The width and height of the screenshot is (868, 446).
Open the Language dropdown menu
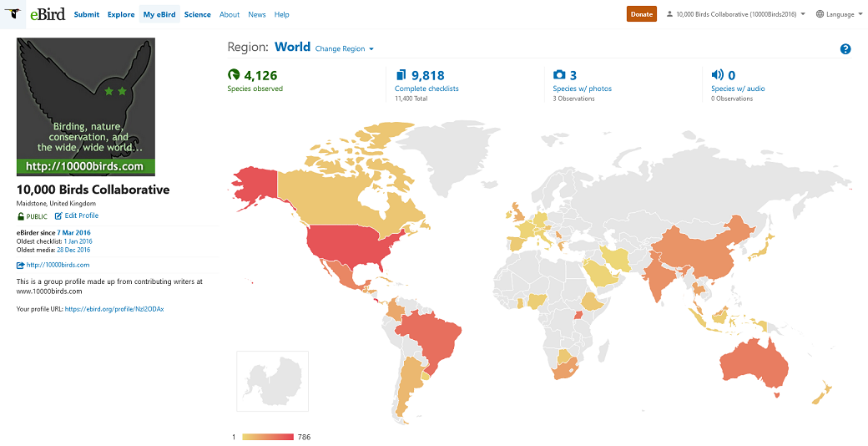pos(838,14)
